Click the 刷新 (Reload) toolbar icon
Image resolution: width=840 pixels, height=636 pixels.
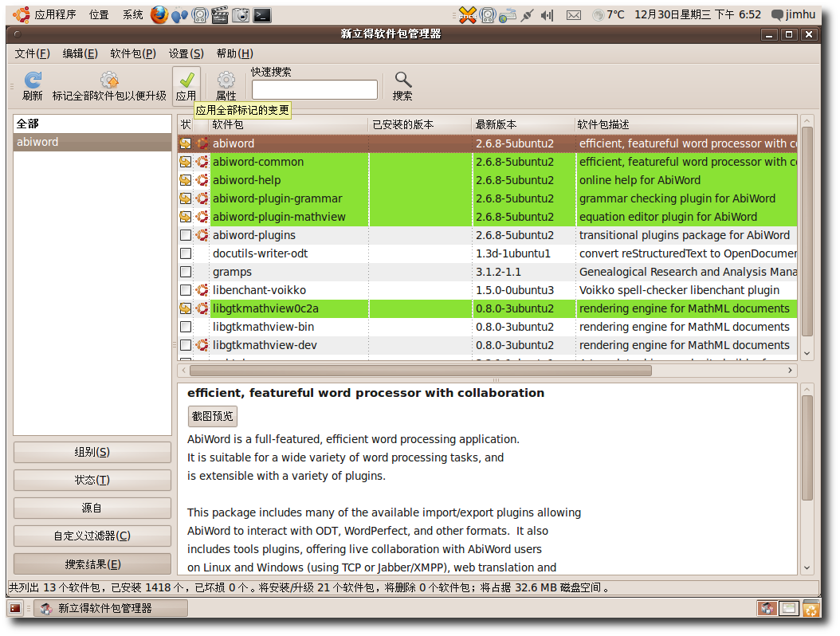pos(33,80)
